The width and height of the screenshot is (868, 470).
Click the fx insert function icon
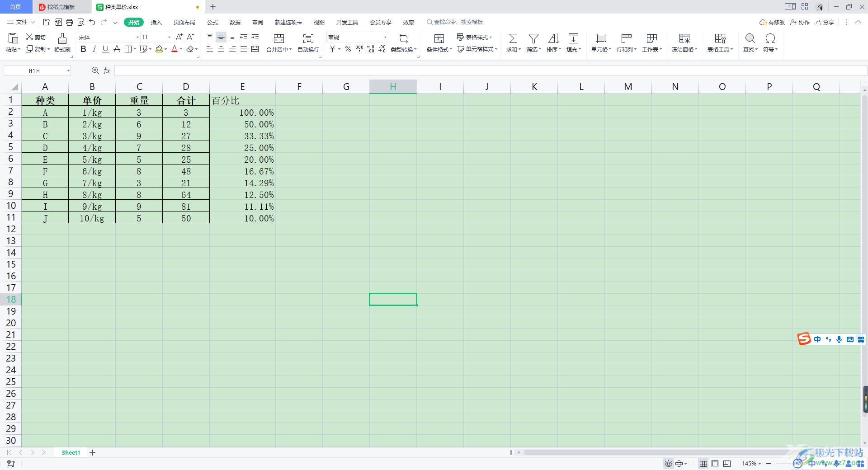tap(107, 70)
